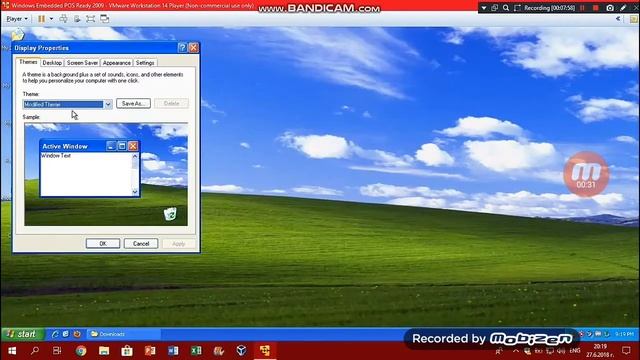
Task: Click the theme sample preview image
Action: click(x=106, y=175)
